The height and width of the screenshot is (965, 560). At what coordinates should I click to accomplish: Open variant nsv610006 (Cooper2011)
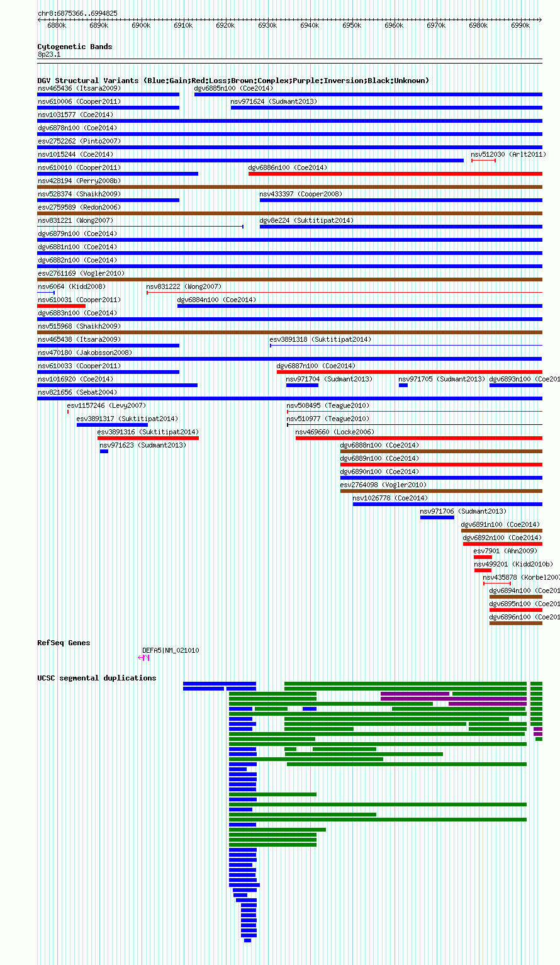[79, 101]
